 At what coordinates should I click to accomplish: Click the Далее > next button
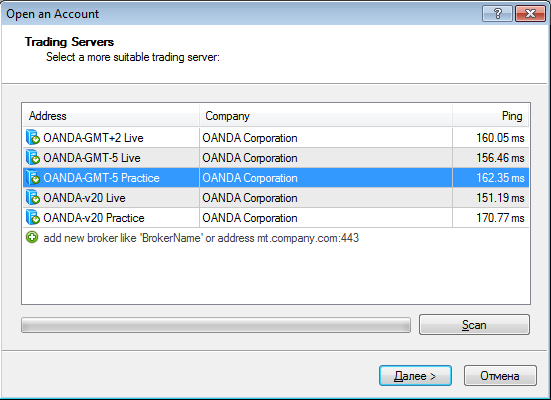[415, 376]
